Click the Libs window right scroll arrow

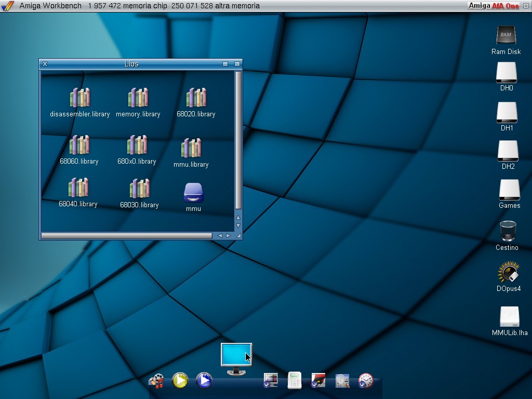(x=228, y=236)
